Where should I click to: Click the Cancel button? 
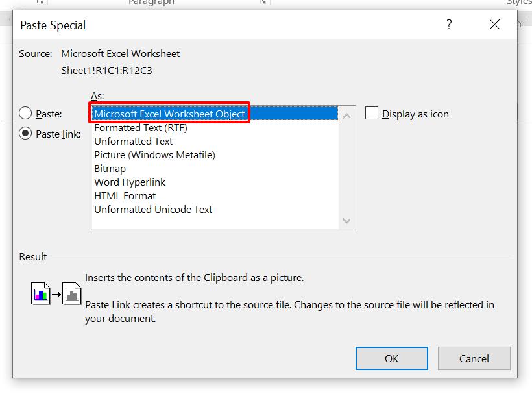coord(474,358)
